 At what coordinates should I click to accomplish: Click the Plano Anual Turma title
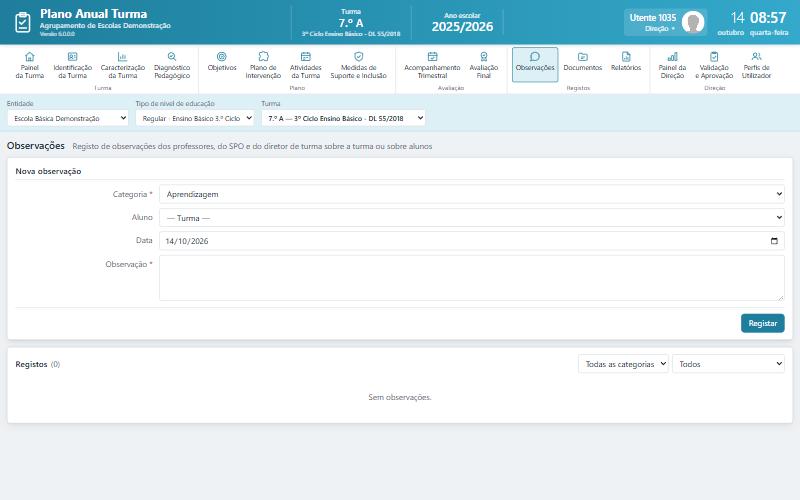(x=93, y=14)
